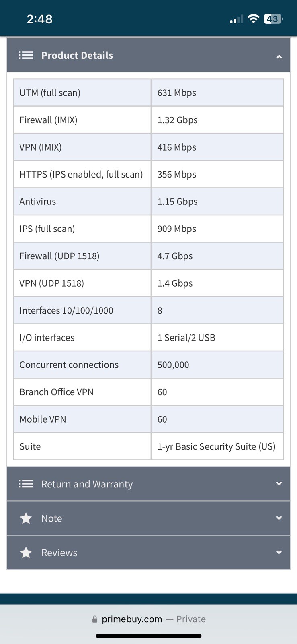
Task: Expand the Note section chevron
Action: [x=279, y=518]
